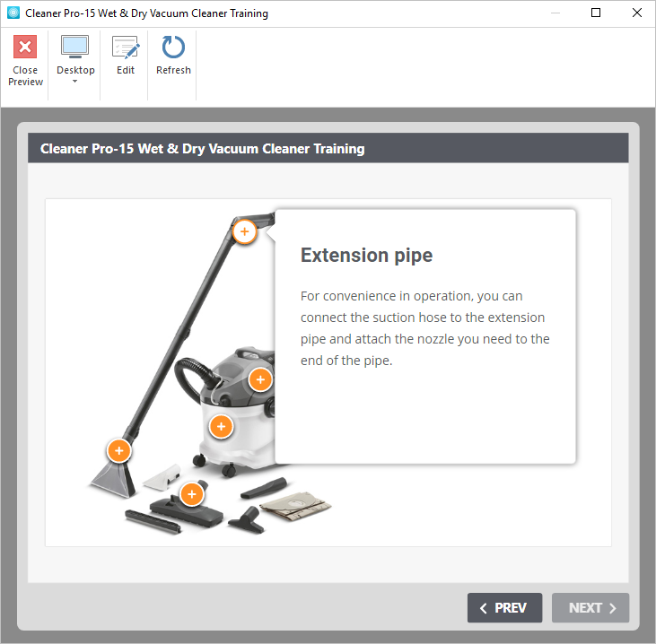Viewport: 656px width, 644px height.
Task: Click the dark slide title header bar
Action: (328, 148)
